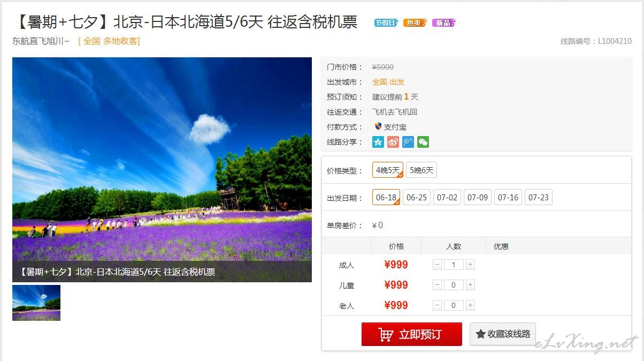Screen dimensions: 644x361
Task: Click adult price ¥999
Action: [x=396, y=265]
